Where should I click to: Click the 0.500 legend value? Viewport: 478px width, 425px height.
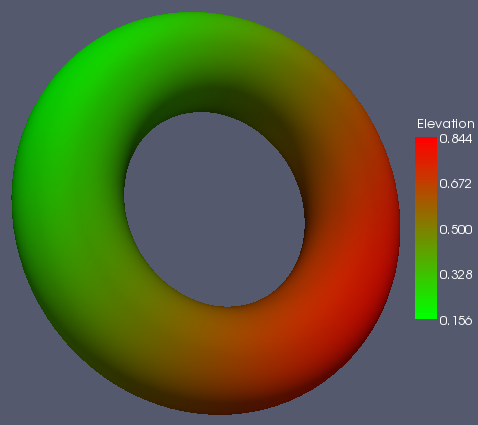456,229
